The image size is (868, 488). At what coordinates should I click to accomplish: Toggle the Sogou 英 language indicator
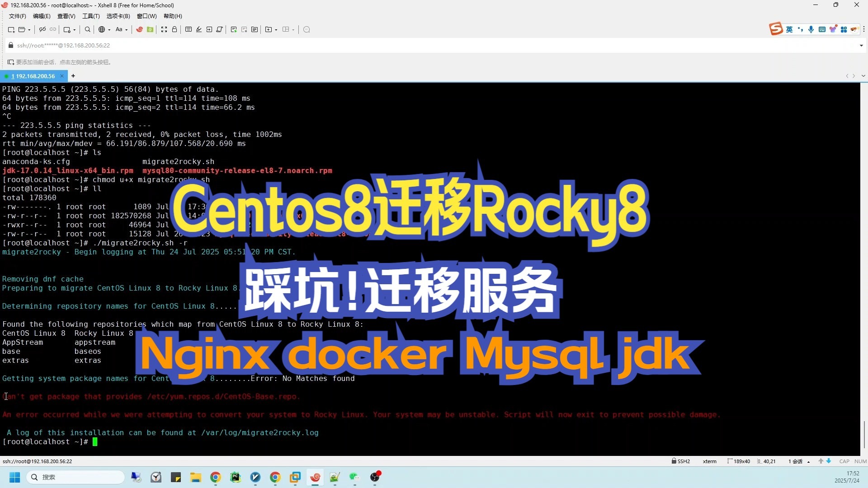tap(789, 29)
